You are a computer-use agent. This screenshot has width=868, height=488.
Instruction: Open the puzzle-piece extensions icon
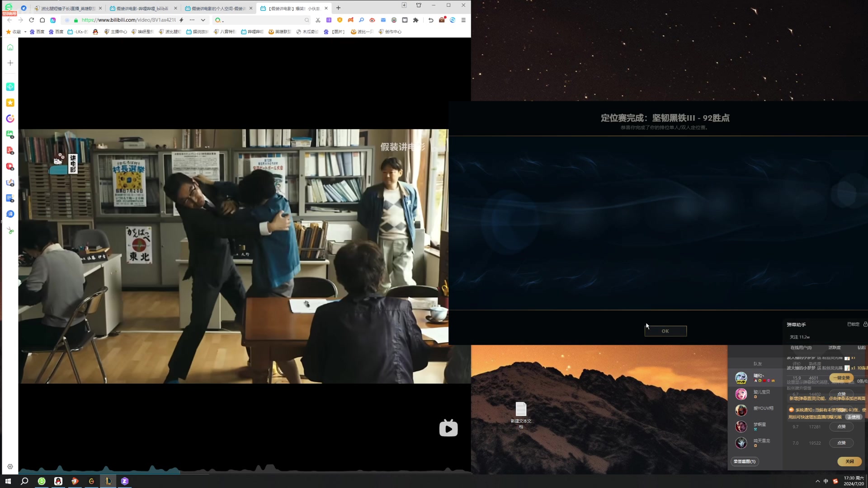click(415, 20)
